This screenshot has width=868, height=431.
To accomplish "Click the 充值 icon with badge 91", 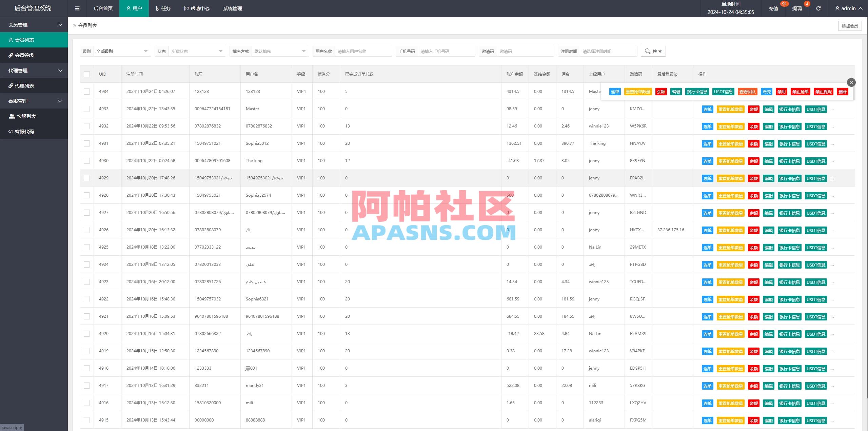I will (773, 8).
